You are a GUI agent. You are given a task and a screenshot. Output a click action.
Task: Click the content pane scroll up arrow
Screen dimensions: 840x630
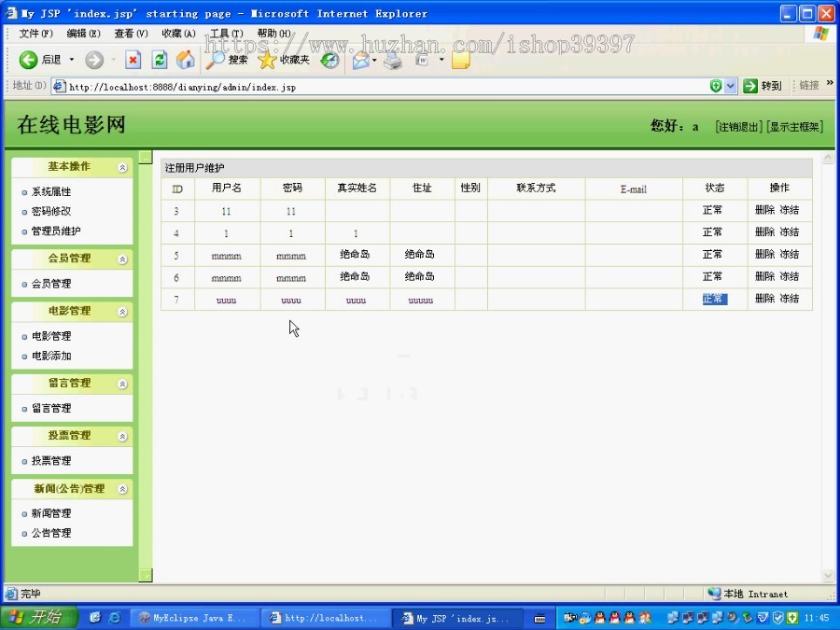828,158
